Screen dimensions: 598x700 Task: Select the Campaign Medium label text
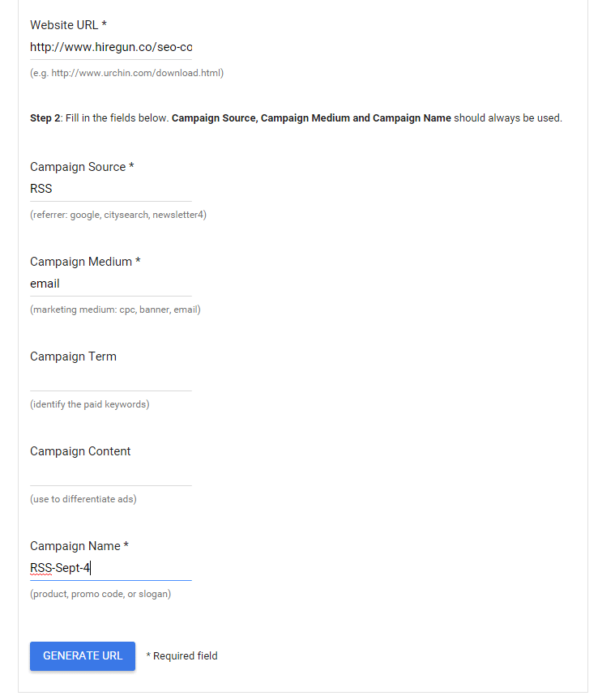tap(85, 262)
